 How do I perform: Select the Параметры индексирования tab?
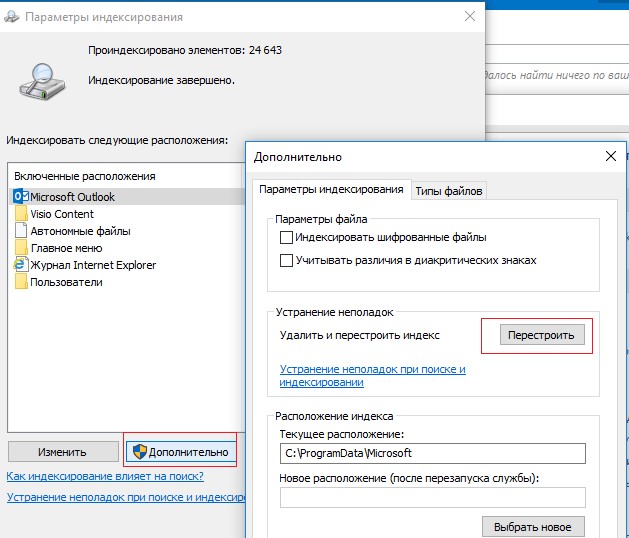331,189
